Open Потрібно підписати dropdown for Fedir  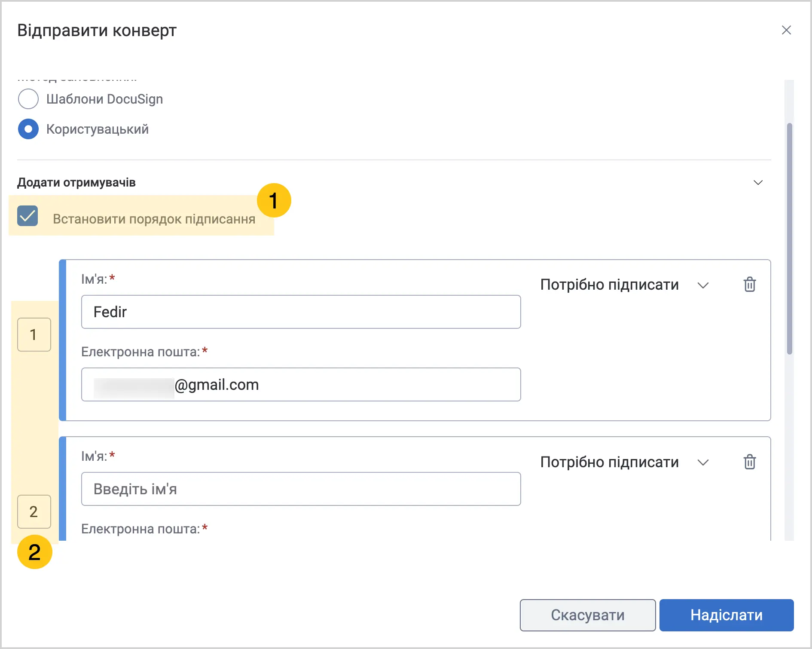624,285
